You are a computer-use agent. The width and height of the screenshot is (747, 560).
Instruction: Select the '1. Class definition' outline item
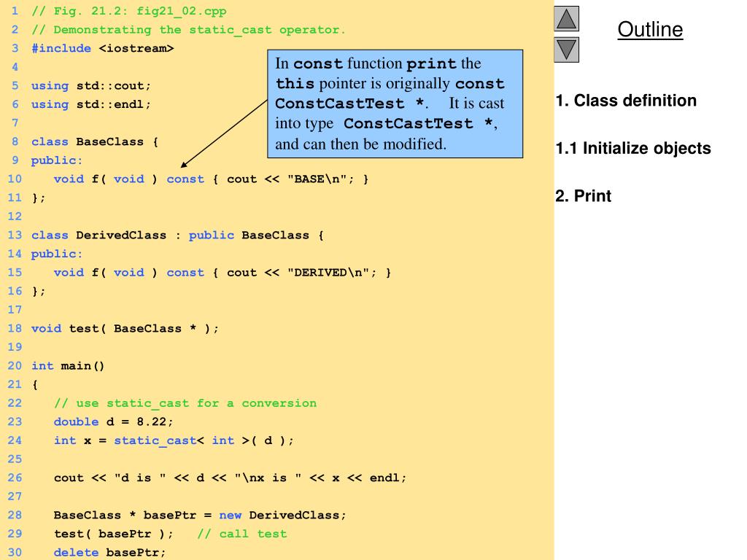click(626, 101)
